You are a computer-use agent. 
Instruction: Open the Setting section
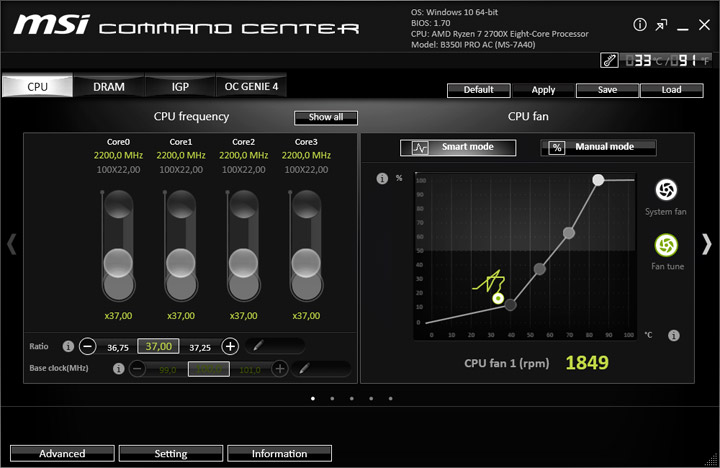point(171,453)
